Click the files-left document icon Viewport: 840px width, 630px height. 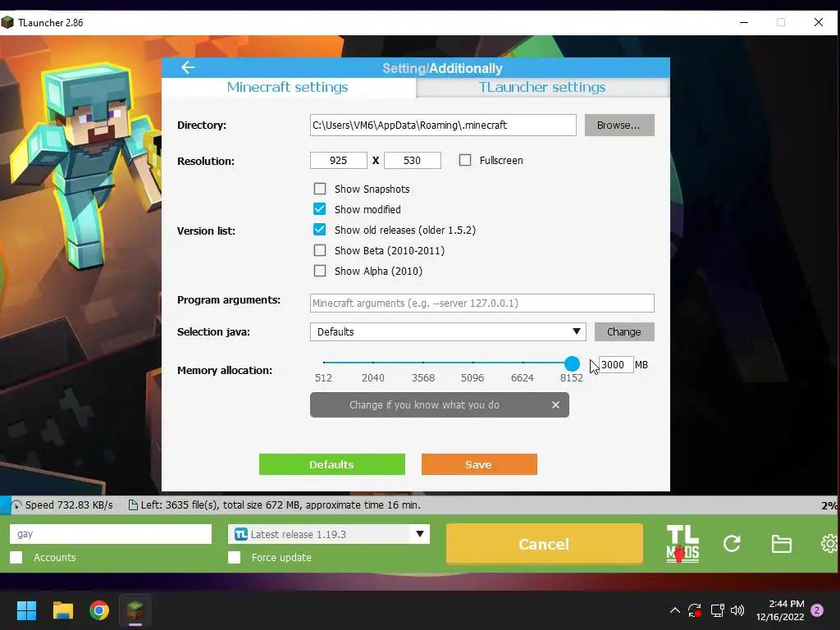click(132, 505)
